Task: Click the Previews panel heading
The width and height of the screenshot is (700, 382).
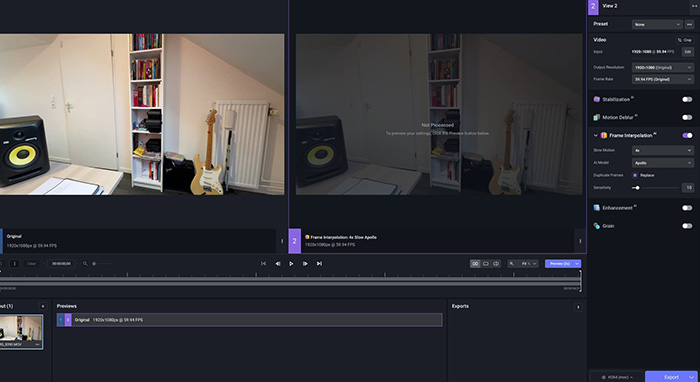Action: (67, 306)
